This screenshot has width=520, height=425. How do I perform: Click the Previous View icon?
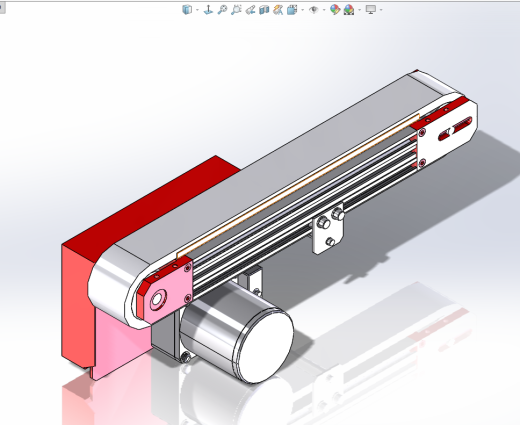tap(250, 9)
